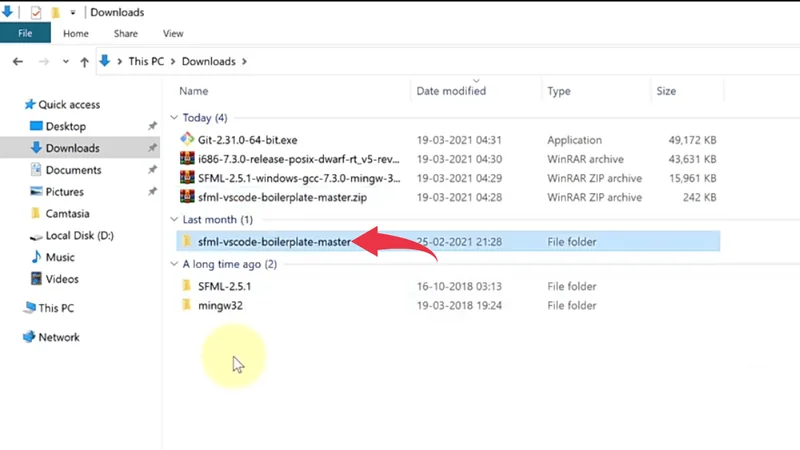Click This PC in the address breadcrumb
Screen dimensions: 800x450
[148, 61]
